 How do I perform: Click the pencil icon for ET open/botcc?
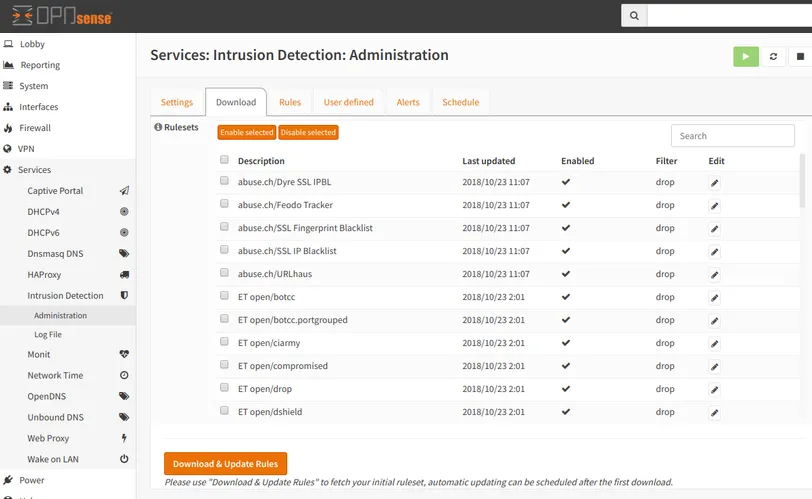[x=714, y=298]
